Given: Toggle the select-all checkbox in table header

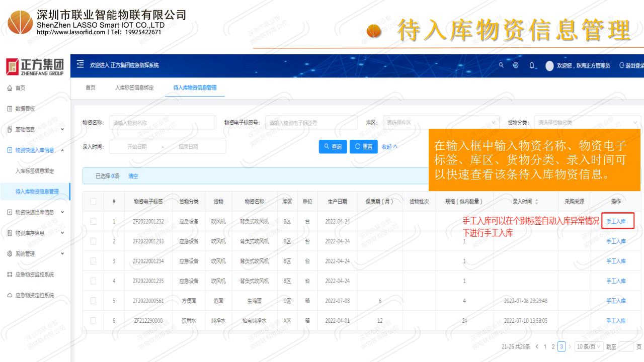Looking at the screenshot, I should pyautogui.click(x=93, y=202).
